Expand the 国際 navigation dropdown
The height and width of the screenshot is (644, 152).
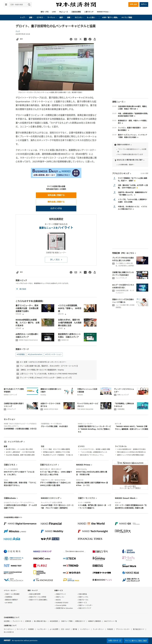[69, 18]
